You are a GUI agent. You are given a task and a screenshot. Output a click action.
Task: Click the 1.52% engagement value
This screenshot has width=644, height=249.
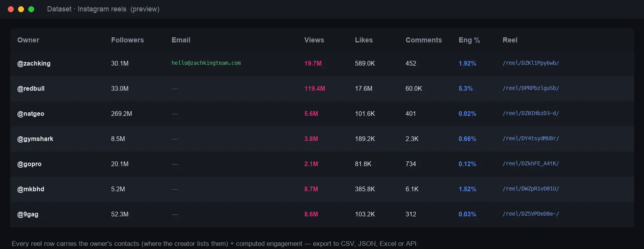pos(467,189)
